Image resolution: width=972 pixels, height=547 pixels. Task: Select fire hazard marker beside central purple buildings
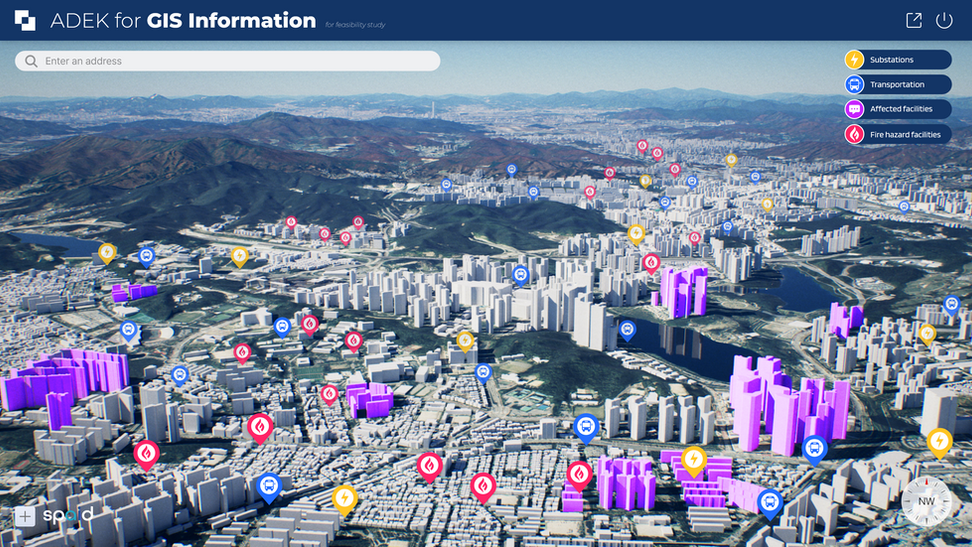pyautogui.click(x=329, y=394)
